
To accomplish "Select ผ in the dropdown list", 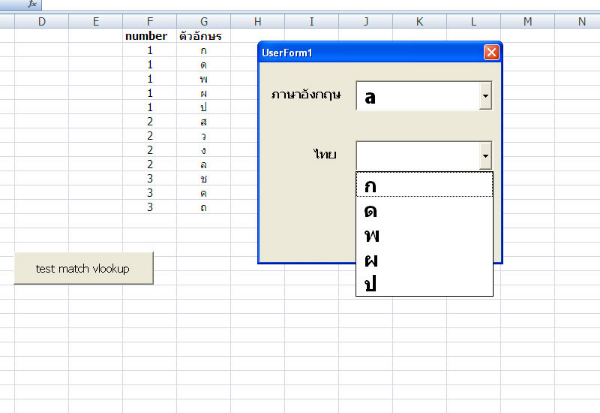I will tap(424, 260).
